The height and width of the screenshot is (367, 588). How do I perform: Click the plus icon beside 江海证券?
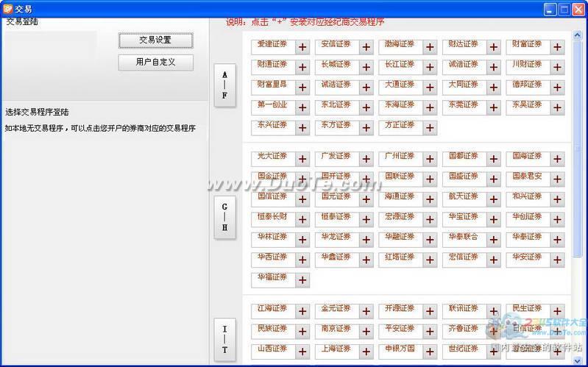pos(302,312)
